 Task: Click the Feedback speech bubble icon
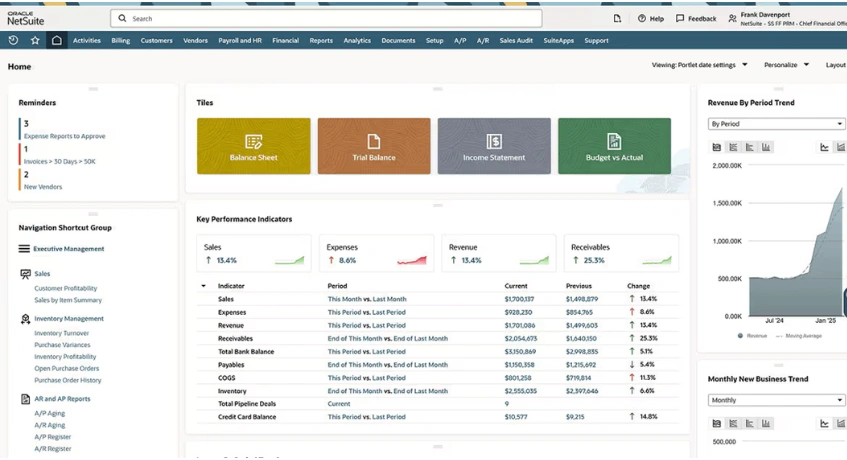680,18
